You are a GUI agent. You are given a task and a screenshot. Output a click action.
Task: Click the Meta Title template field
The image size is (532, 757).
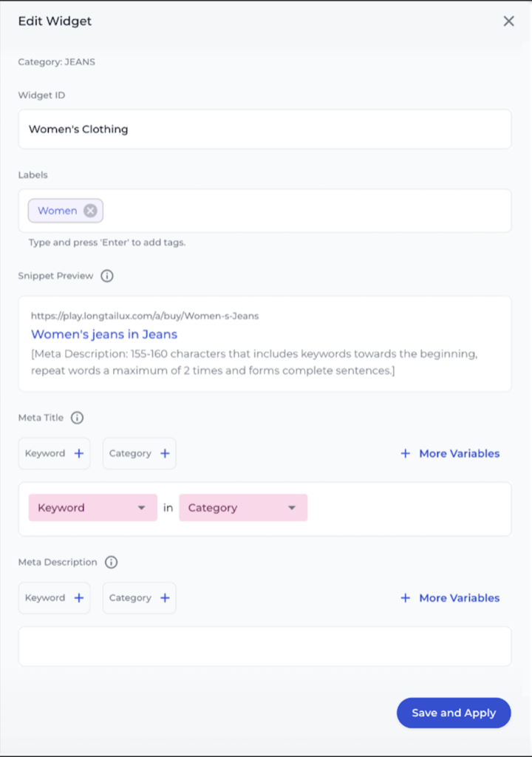(x=406, y=509)
